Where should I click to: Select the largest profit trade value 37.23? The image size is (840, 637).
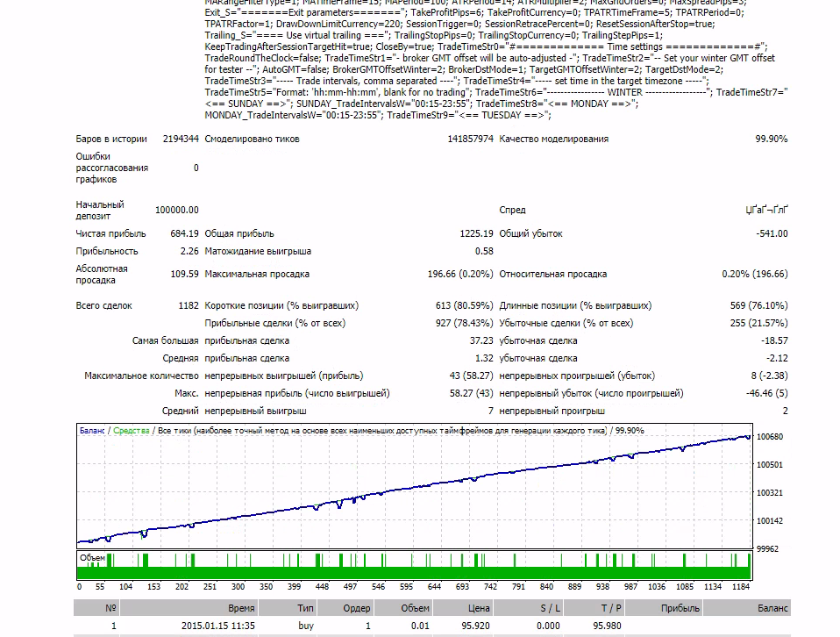click(x=481, y=341)
